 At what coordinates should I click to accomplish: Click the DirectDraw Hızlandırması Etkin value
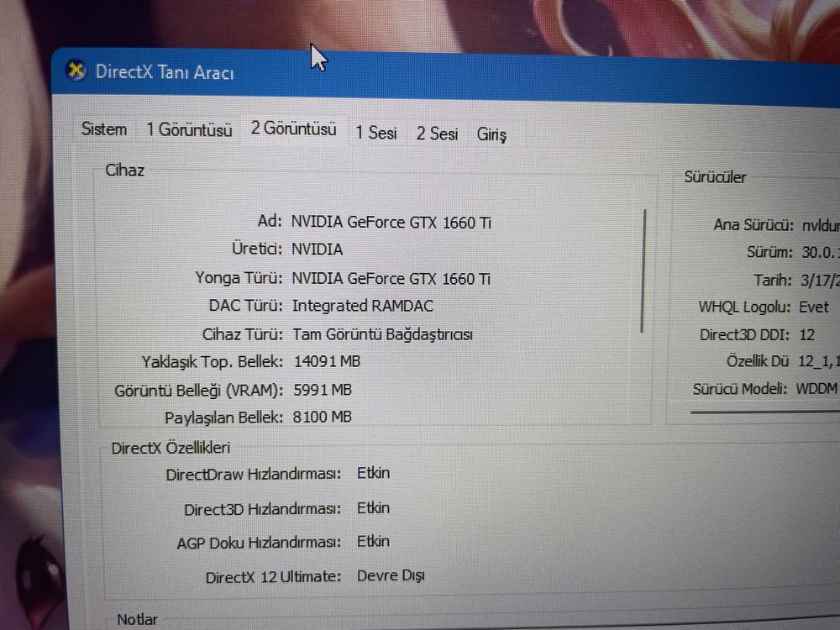tap(374, 473)
